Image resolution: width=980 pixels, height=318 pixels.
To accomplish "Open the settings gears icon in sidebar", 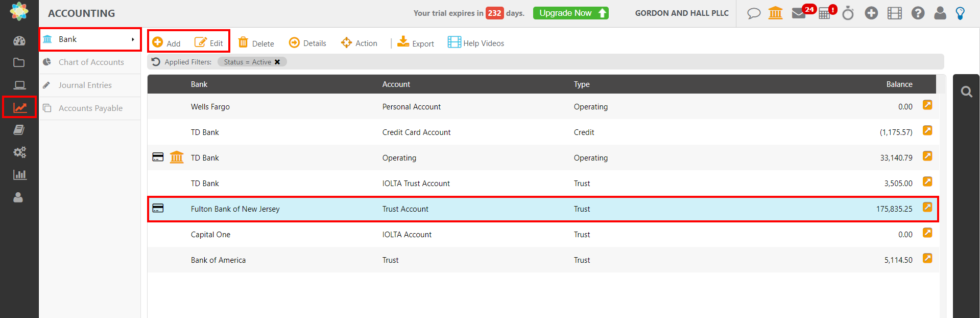I will [19, 152].
